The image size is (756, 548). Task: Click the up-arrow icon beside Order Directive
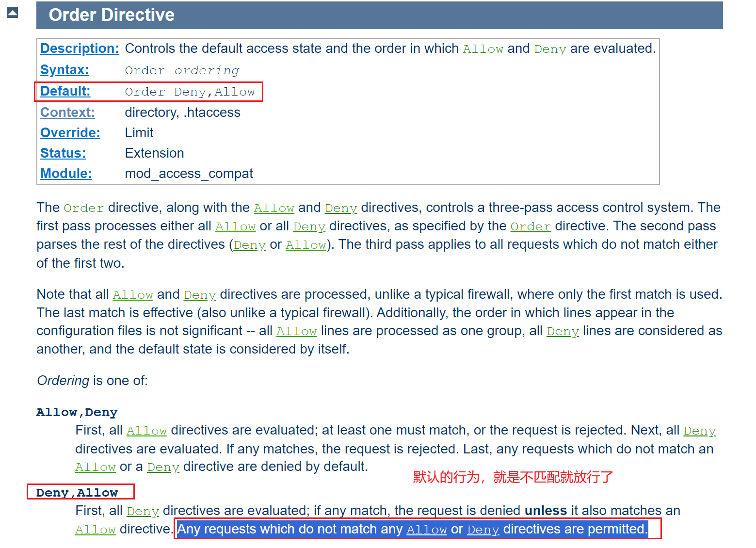pos(13,13)
